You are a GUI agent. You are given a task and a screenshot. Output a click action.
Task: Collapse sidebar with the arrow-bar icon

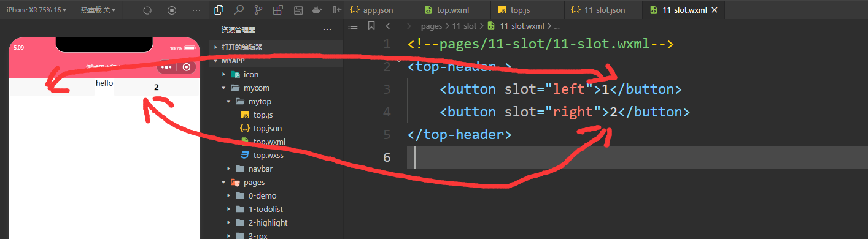pyautogui.click(x=337, y=10)
